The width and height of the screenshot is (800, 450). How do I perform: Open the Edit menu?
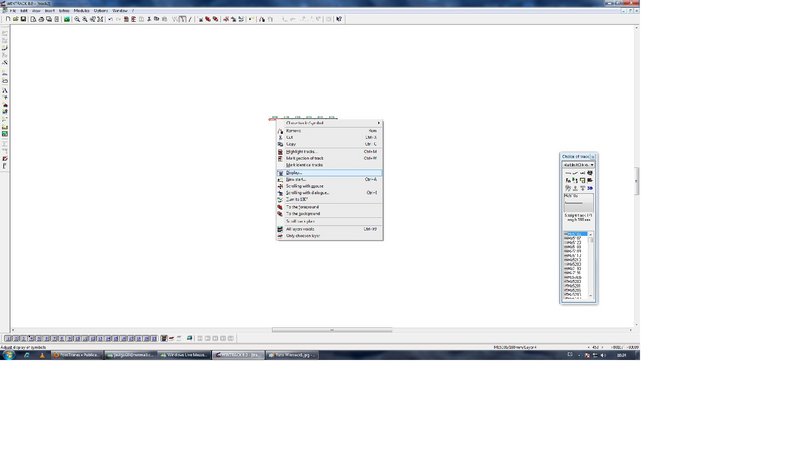pos(23,10)
